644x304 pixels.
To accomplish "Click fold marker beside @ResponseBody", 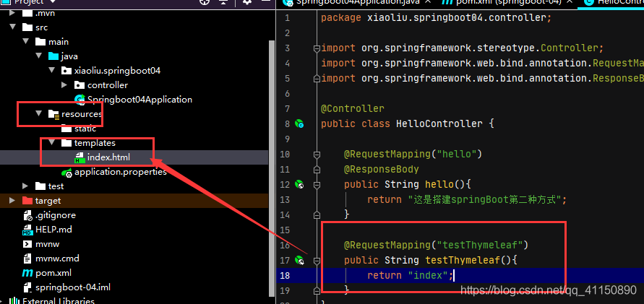I will point(317,170).
